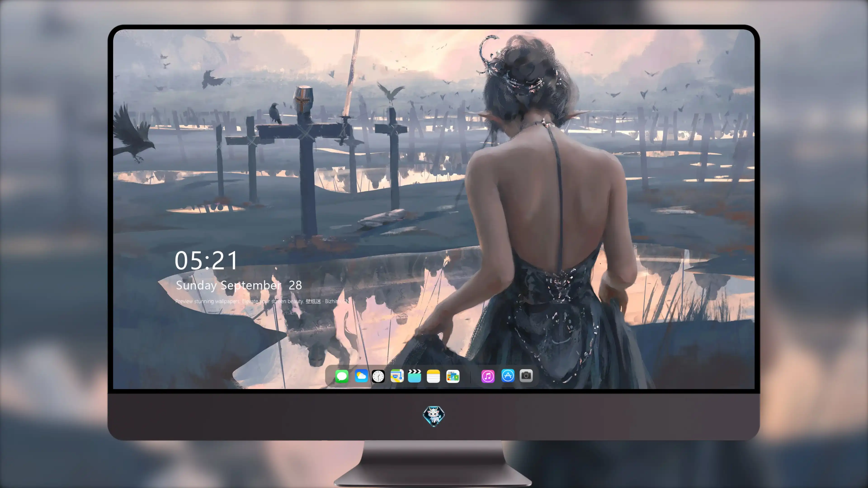Launch the Weather app from the dock
868x488 pixels.
pyautogui.click(x=361, y=376)
